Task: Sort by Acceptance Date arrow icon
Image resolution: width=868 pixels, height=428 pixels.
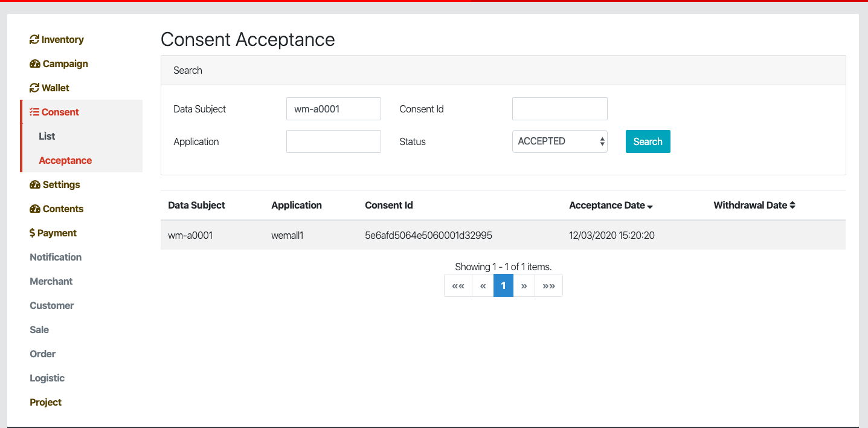Action: click(x=650, y=206)
